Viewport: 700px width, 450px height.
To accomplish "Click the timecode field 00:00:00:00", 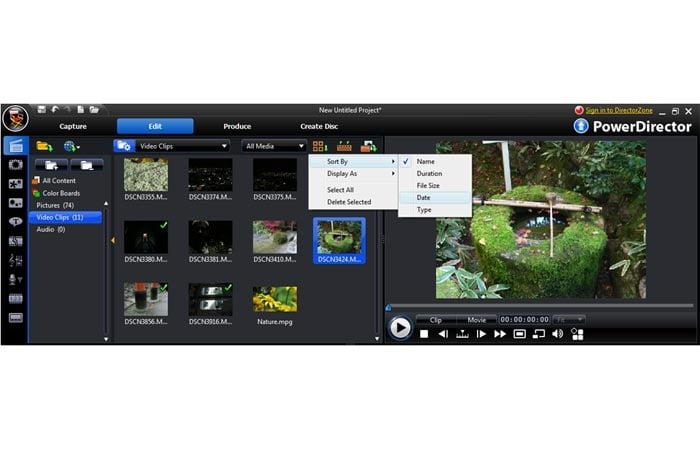I will [x=525, y=320].
